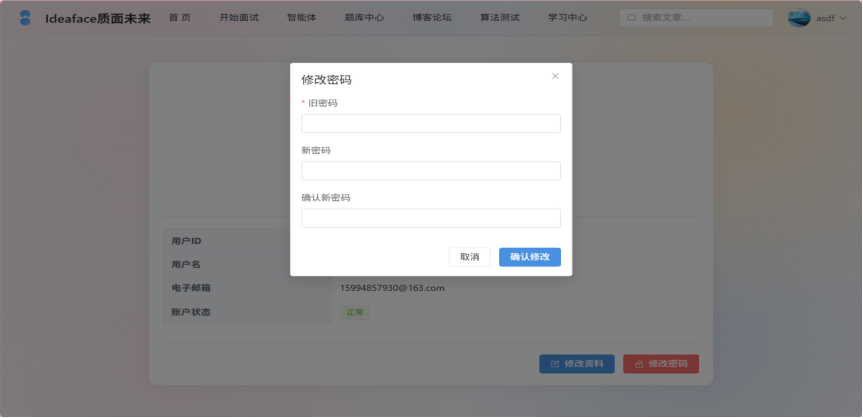
Task: Open the 算法测试 page
Action: click(x=500, y=18)
